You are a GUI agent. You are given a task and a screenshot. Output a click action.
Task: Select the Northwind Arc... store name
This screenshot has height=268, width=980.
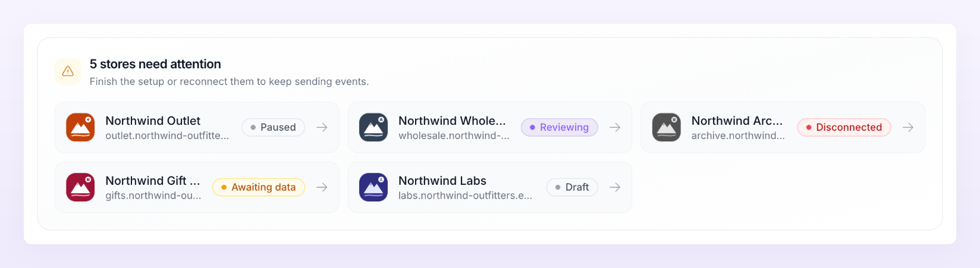point(737,121)
